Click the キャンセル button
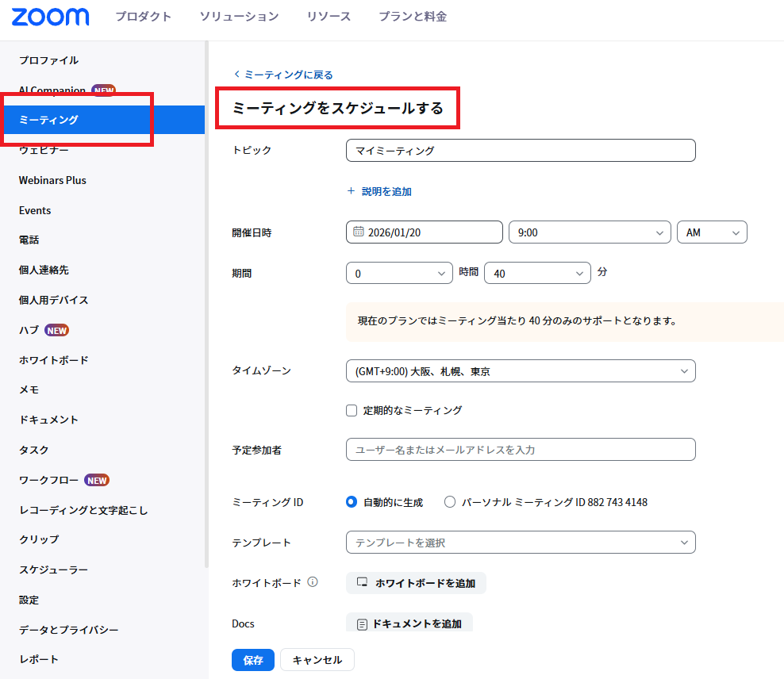 (x=317, y=660)
